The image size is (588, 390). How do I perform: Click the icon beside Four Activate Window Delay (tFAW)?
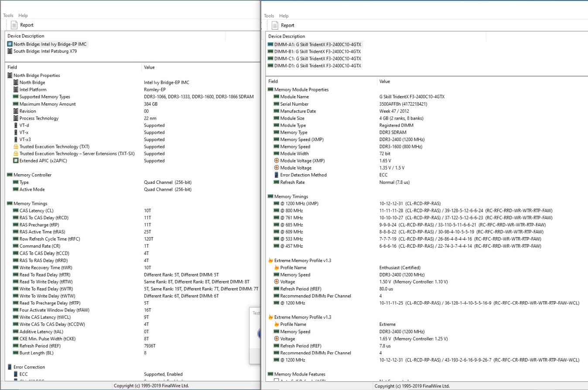click(x=16, y=310)
